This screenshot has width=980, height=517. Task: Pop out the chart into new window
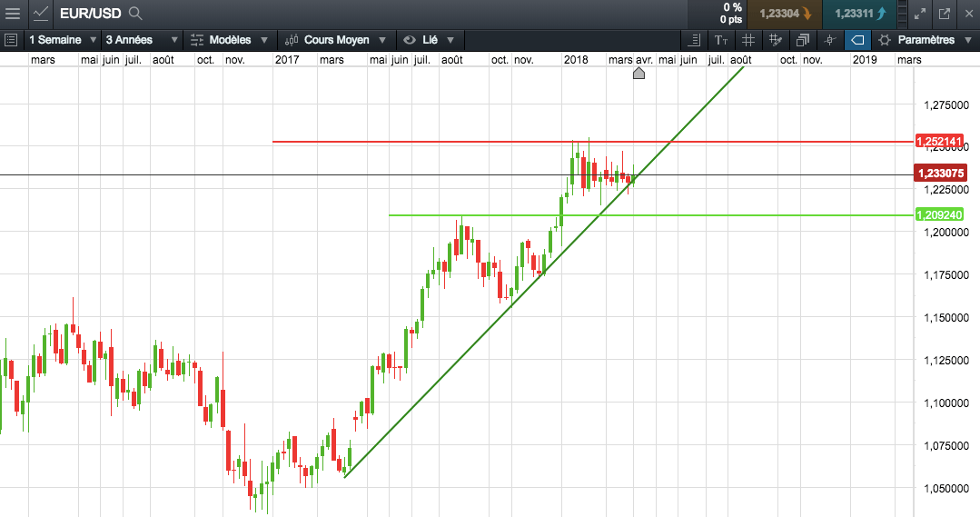tap(945, 13)
